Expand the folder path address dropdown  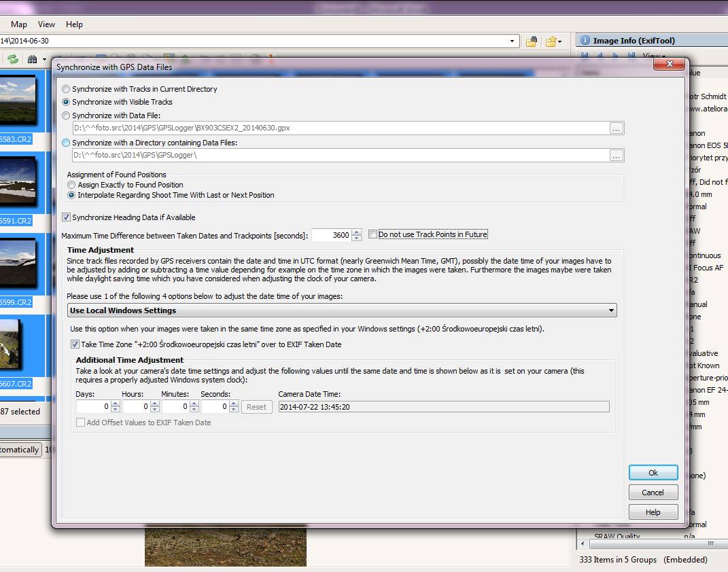click(x=512, y=41)
